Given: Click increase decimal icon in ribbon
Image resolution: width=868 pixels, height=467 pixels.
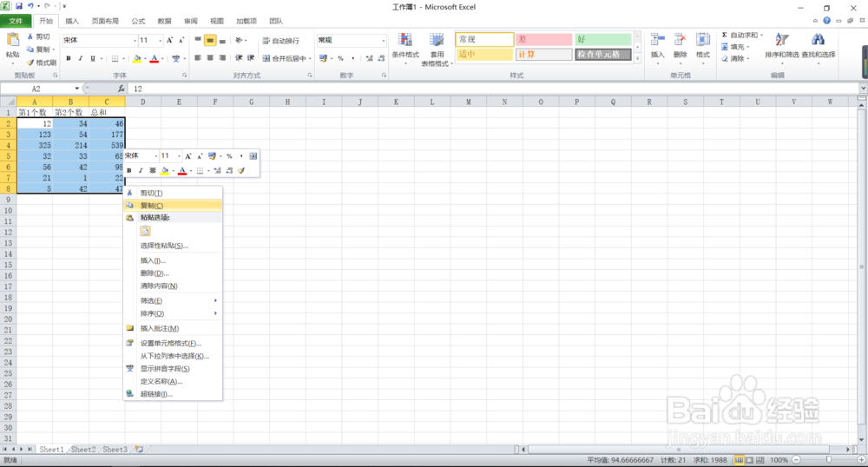Looking at the screenshot, I should tap(369, 58).
